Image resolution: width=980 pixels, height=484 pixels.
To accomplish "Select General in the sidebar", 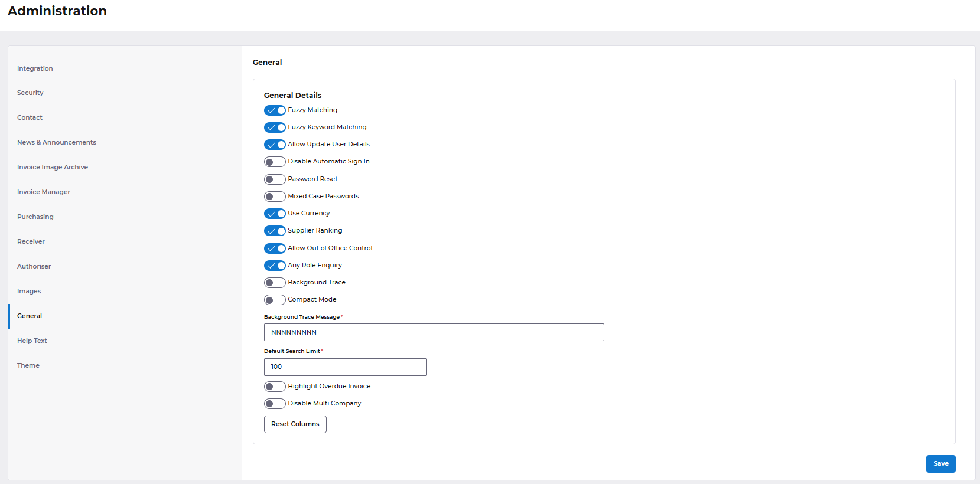I will pos(30,316).
